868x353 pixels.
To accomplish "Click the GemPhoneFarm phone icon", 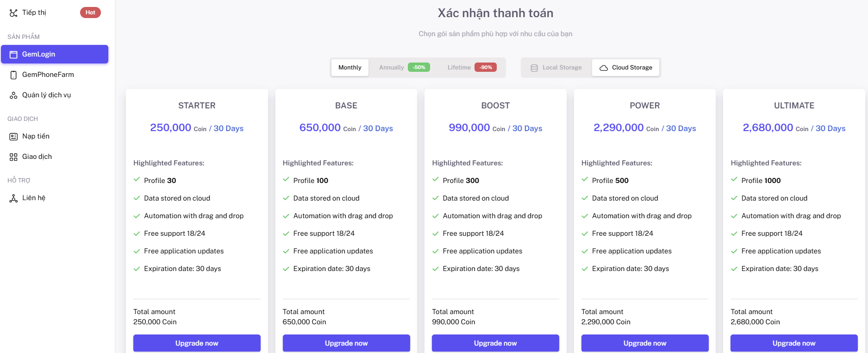I will [x=13, y=75].
